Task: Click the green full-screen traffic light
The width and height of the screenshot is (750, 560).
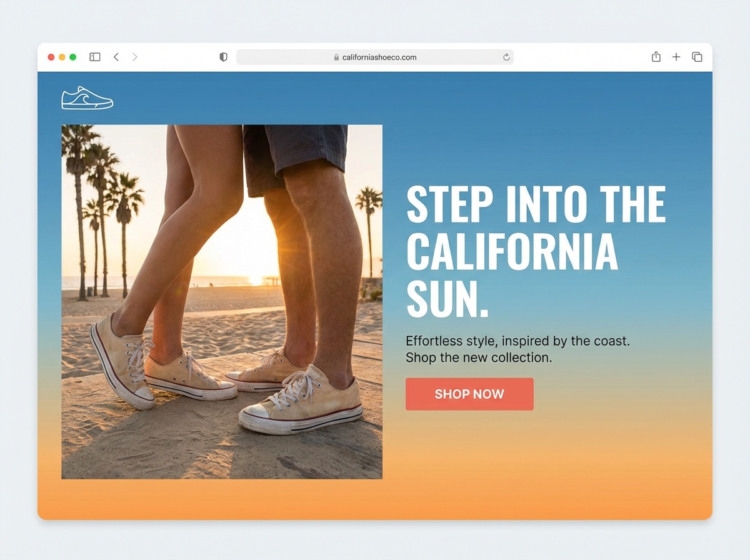Action: tap(73, 56)
